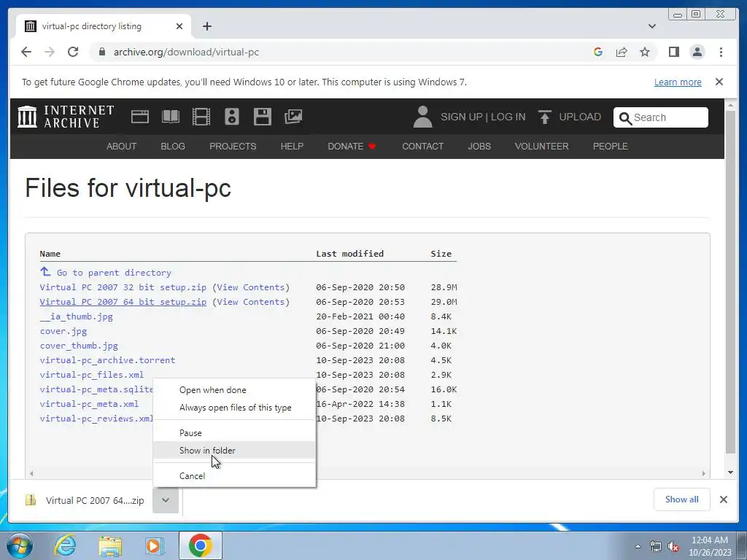
Task: Open the browser side panel icon
Action: 673,52
